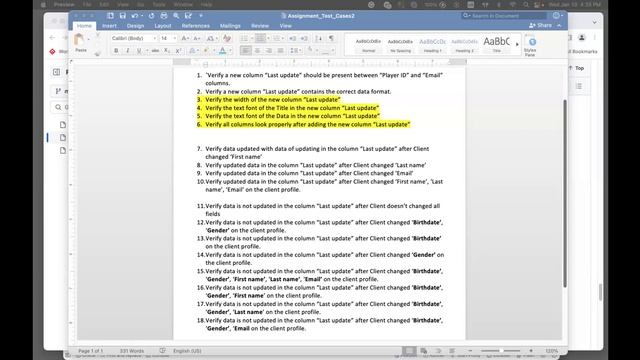The image size is (640, 360).
Task: Click the Decrease Font Size icon
Action: point(197,38)
